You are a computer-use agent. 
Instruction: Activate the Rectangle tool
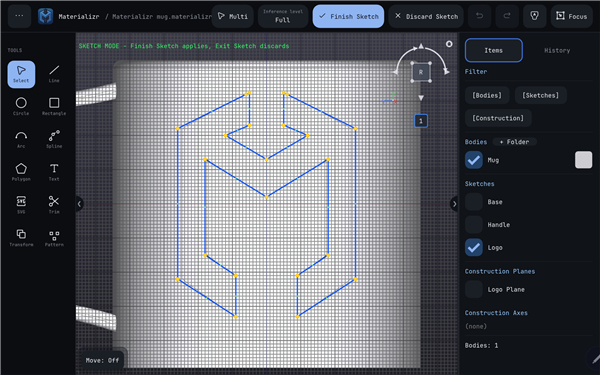pos(54,107)
